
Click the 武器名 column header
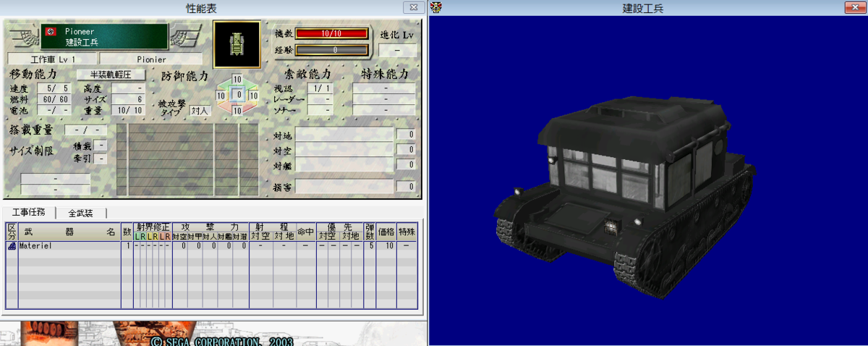point(69,232)
